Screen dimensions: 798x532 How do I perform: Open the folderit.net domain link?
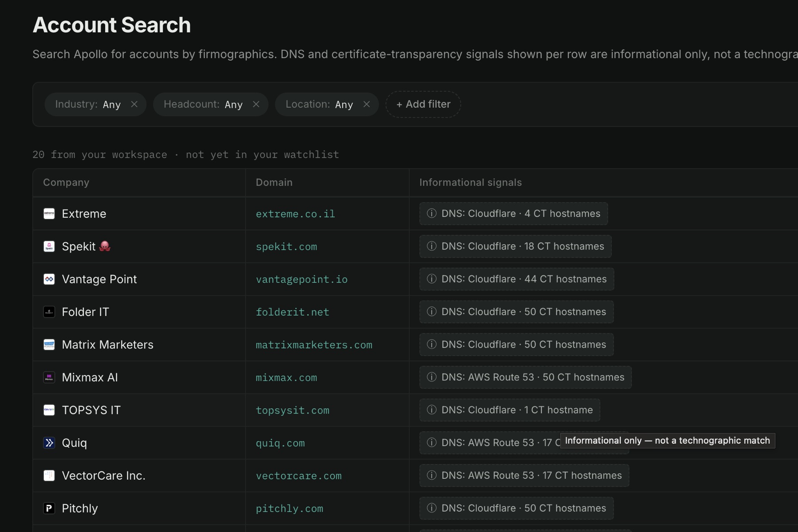point(293,313)
